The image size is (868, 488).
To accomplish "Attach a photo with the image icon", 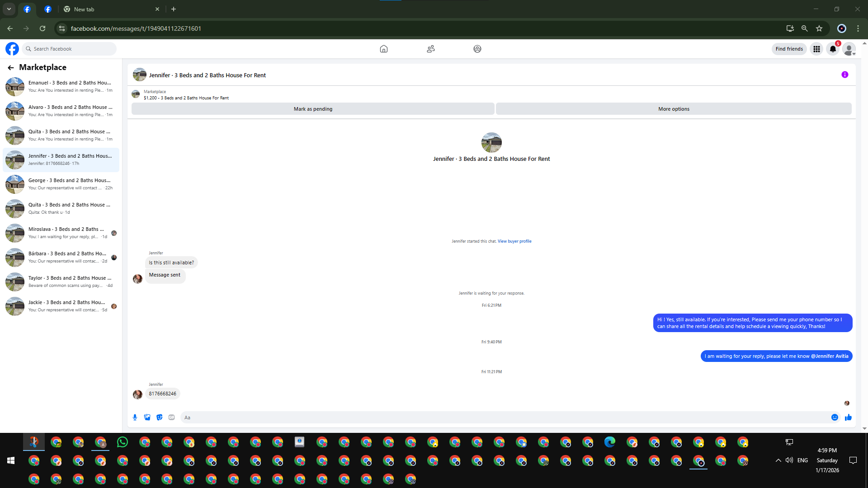I will coord(147,418).
